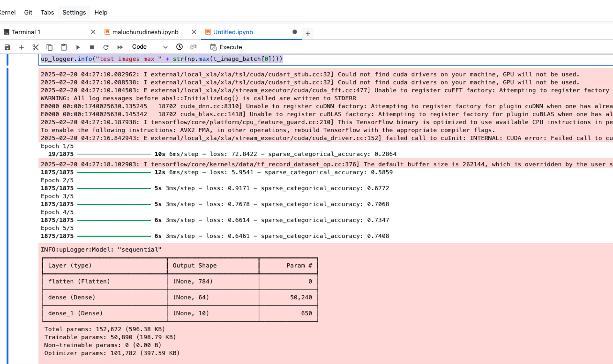Image resolution: width=613 pixels, height=364 pixels.
Task: Copy the selected cell
Action: point(50,47)
